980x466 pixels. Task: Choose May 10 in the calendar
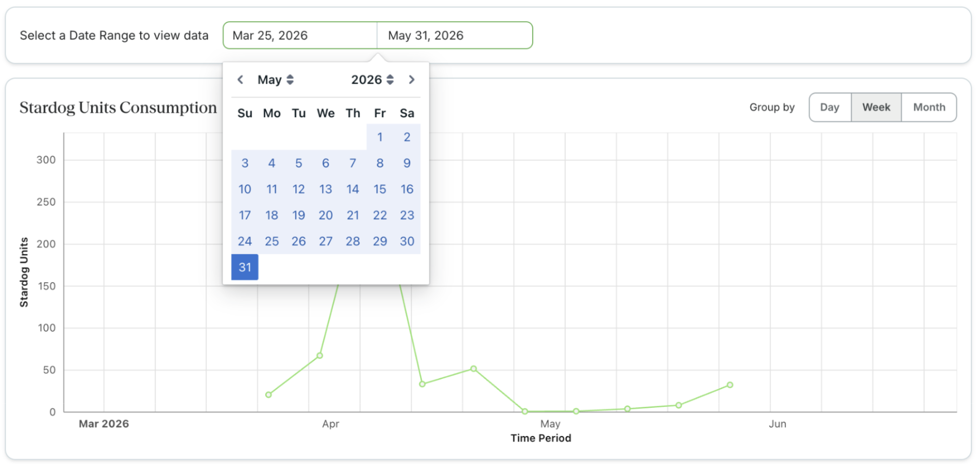click(x=245, y=189)
